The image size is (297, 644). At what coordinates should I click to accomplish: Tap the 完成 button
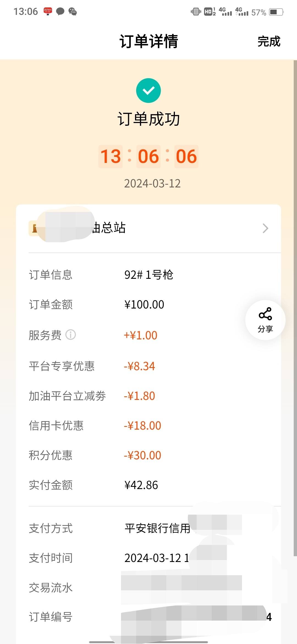pyautogui.click(x=269, y=42)
